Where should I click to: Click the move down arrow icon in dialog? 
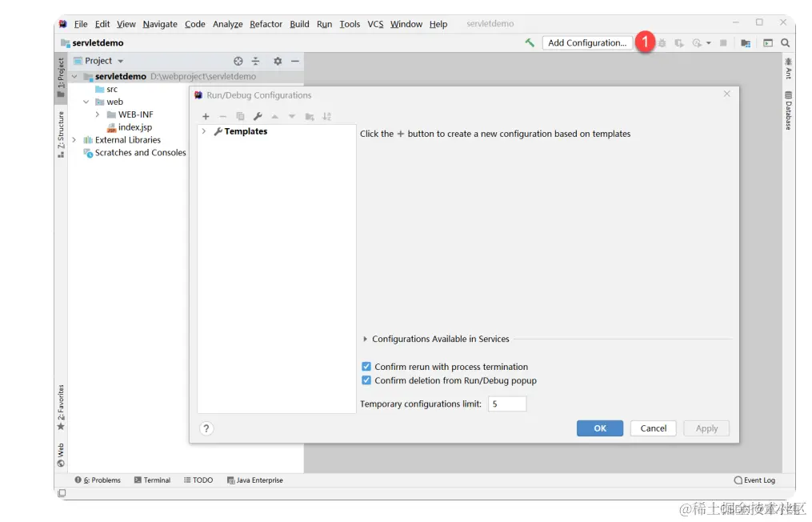coord(292,117)
